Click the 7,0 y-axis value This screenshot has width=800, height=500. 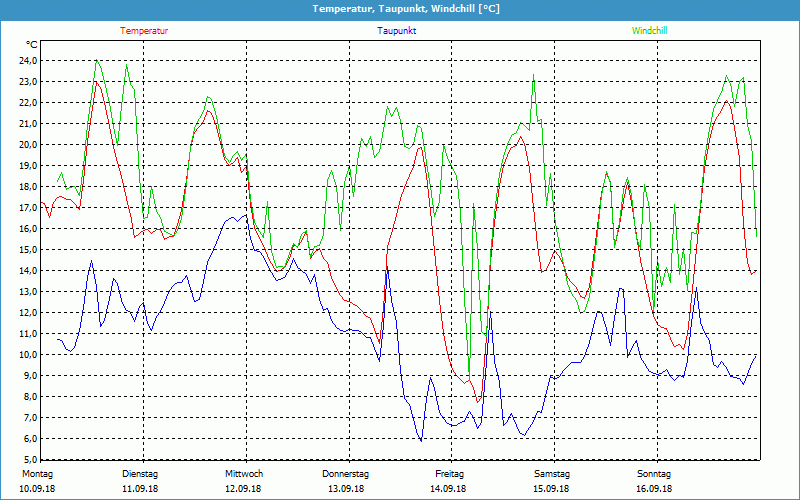click(31, 417)
